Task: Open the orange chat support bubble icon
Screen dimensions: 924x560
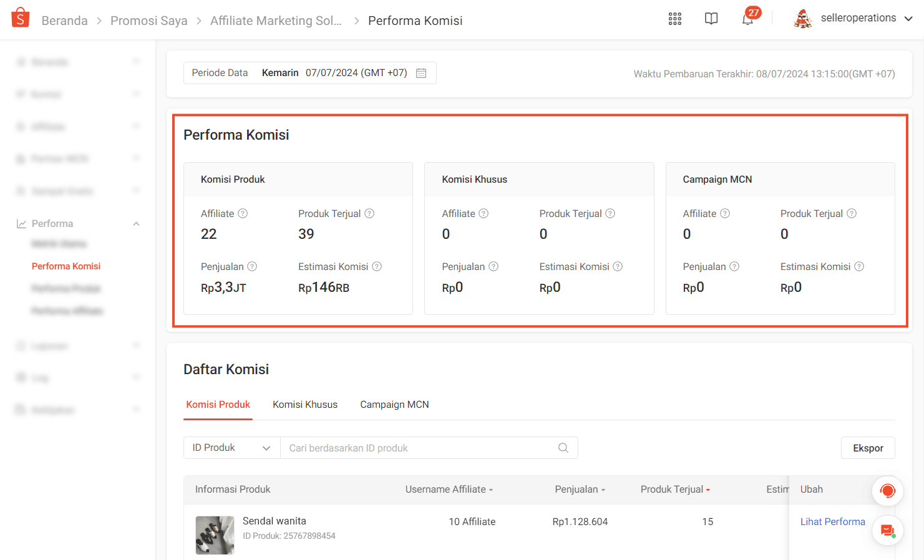Action: click(x=888, y=491)
